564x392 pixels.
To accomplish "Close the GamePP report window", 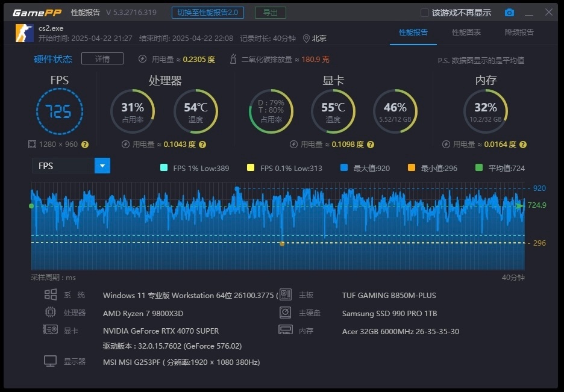I will coord(548,12).
